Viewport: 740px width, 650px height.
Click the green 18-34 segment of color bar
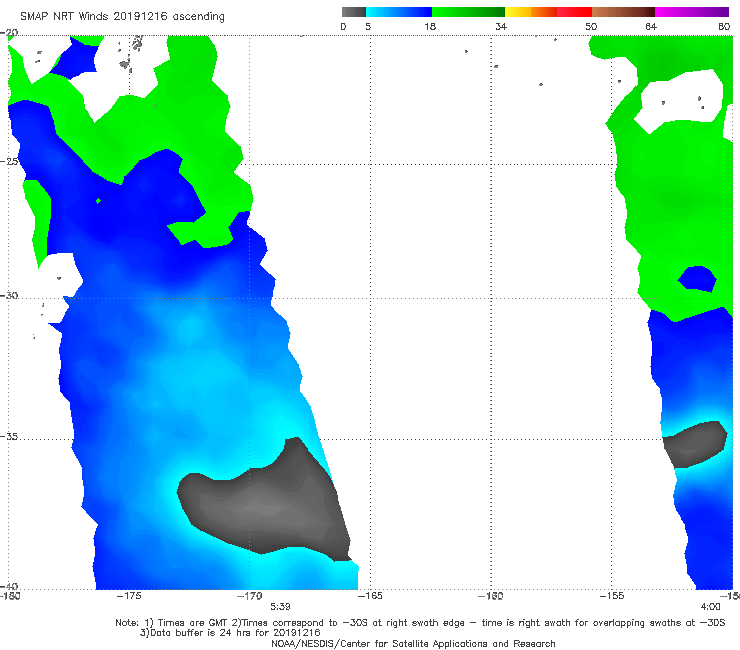point(468,12)
